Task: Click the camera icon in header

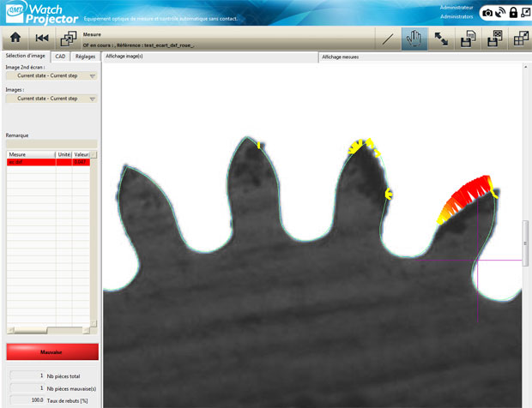Action: coord(487,13)
